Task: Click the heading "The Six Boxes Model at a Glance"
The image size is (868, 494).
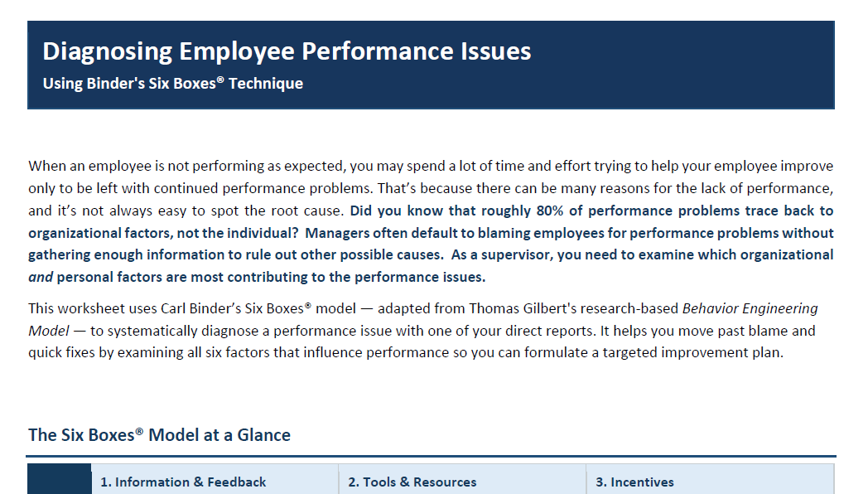Action: [x=159, y=435]
